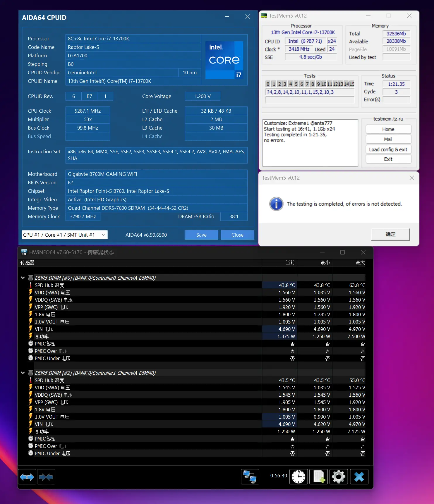Click the Core Voltage 1.200 V field

pos(203,96)
